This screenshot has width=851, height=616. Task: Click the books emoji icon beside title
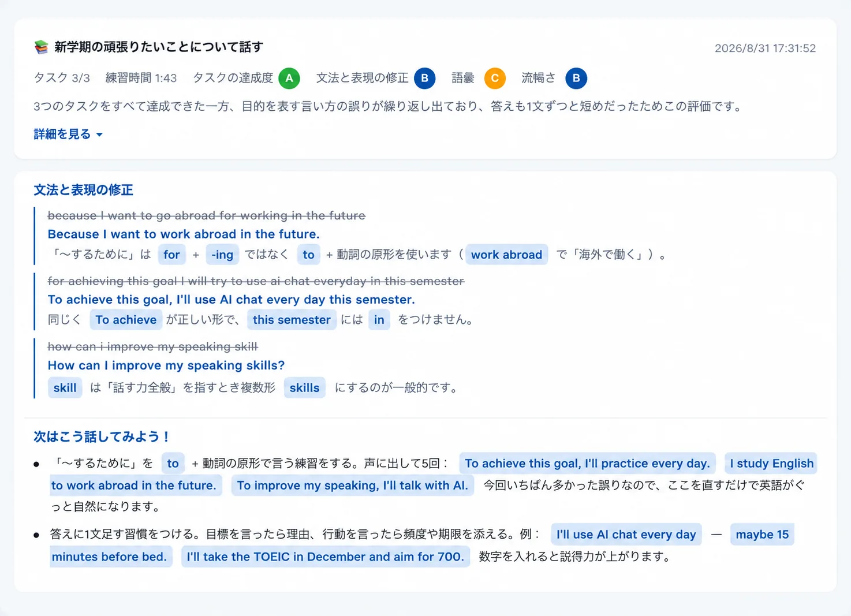coord(41,47)
